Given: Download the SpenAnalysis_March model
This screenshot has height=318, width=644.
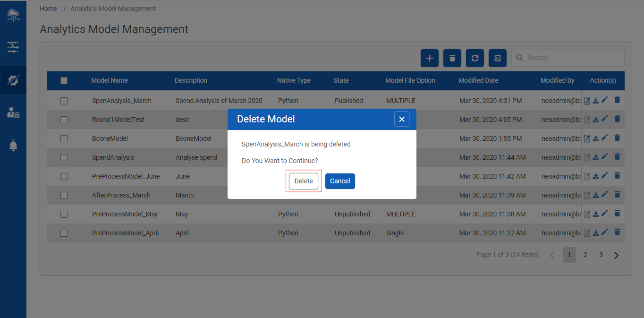Looking at the screenshot, I should [596, 100].
